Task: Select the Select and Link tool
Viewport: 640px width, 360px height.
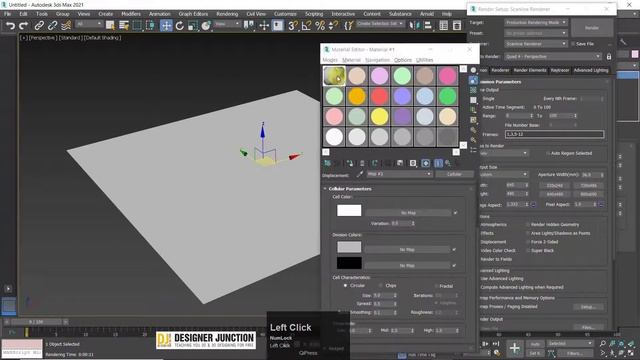Action: 39,26
